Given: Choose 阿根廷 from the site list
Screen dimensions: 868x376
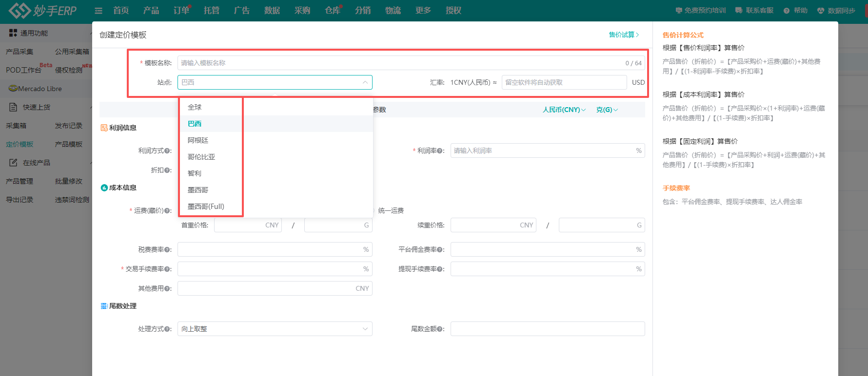Looking at the screenshot, I should [198, 140].
